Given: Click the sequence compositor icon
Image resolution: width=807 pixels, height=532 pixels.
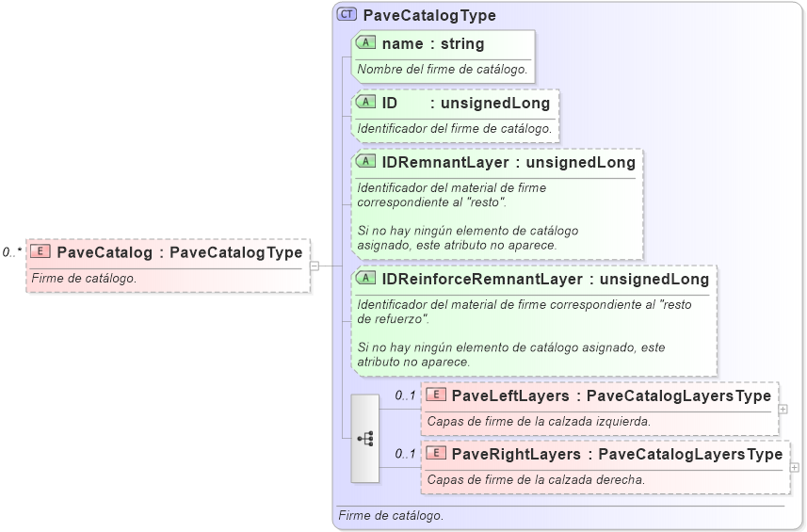Looking at the screenshot, I should [365, 439].
